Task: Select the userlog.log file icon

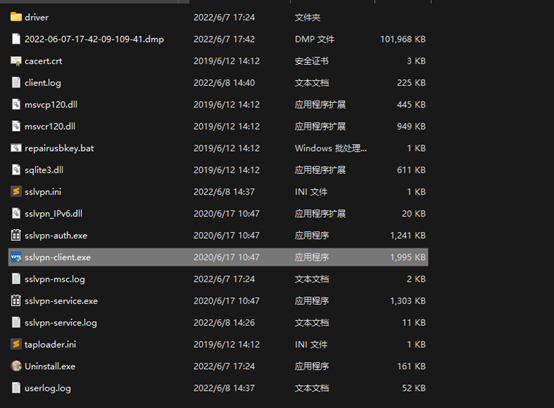Action: point(16,388)
